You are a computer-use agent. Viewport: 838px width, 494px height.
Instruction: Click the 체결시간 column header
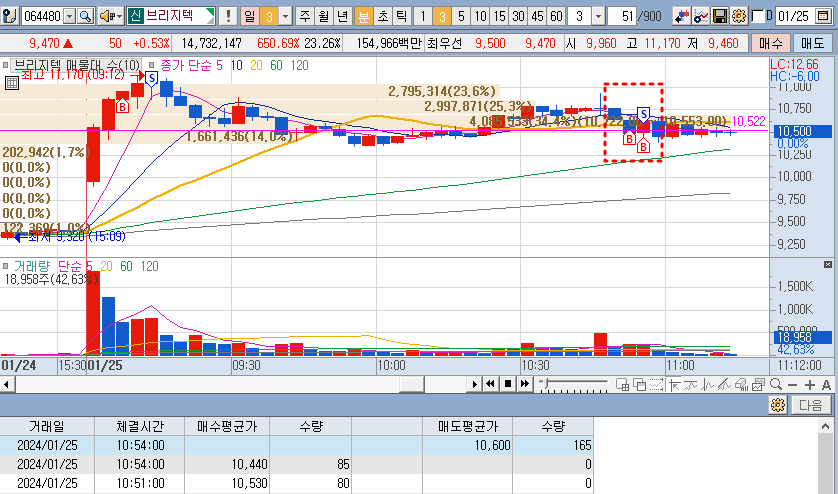(139, 426)
